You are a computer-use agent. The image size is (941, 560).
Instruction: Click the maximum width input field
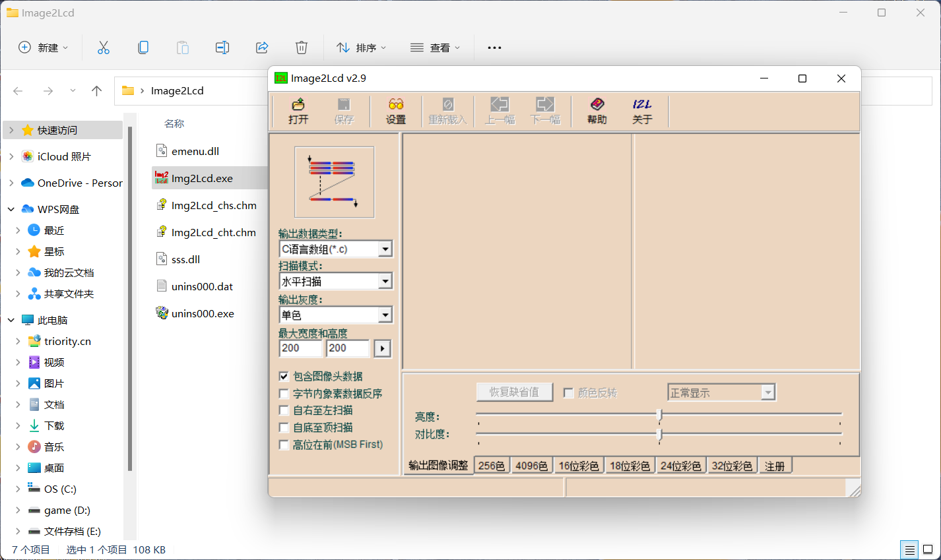coord(301,348)
